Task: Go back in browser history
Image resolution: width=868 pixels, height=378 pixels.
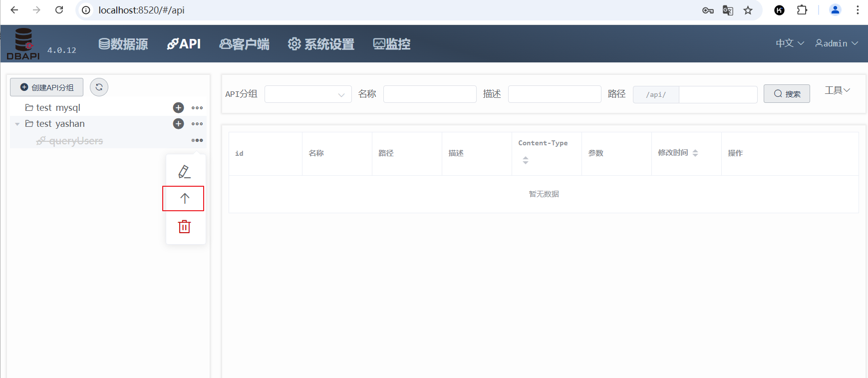Action: click(x=14, y=10)
